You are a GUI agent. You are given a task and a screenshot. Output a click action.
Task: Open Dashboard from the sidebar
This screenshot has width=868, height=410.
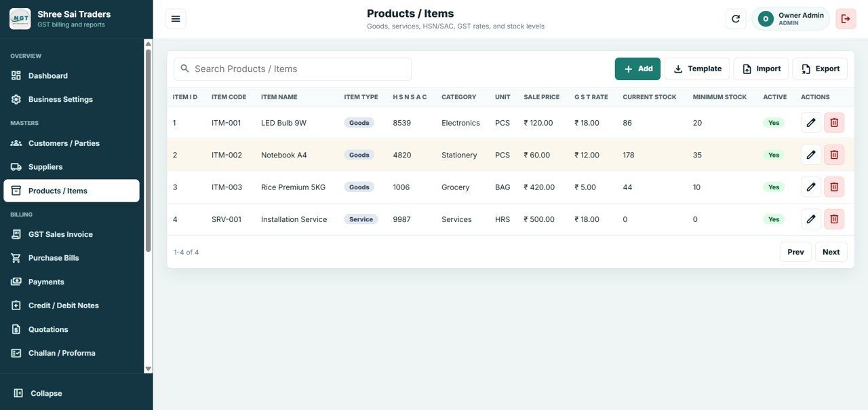(x=71, y=76)
